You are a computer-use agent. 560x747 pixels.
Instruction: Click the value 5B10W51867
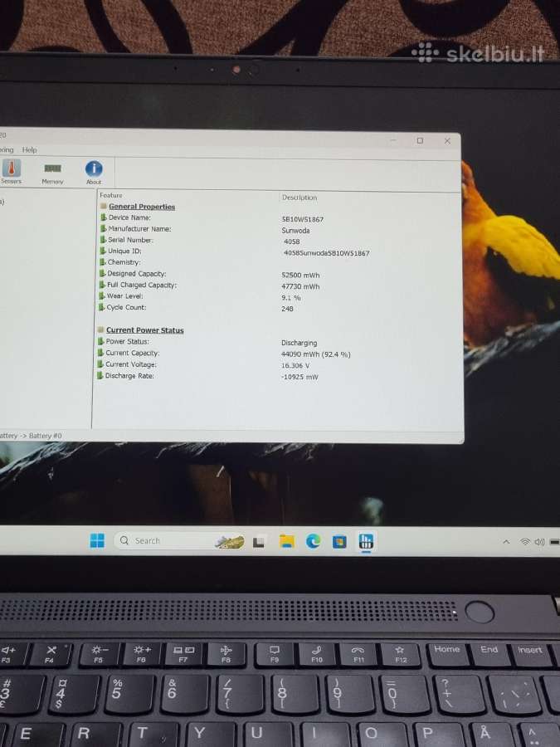302,220
